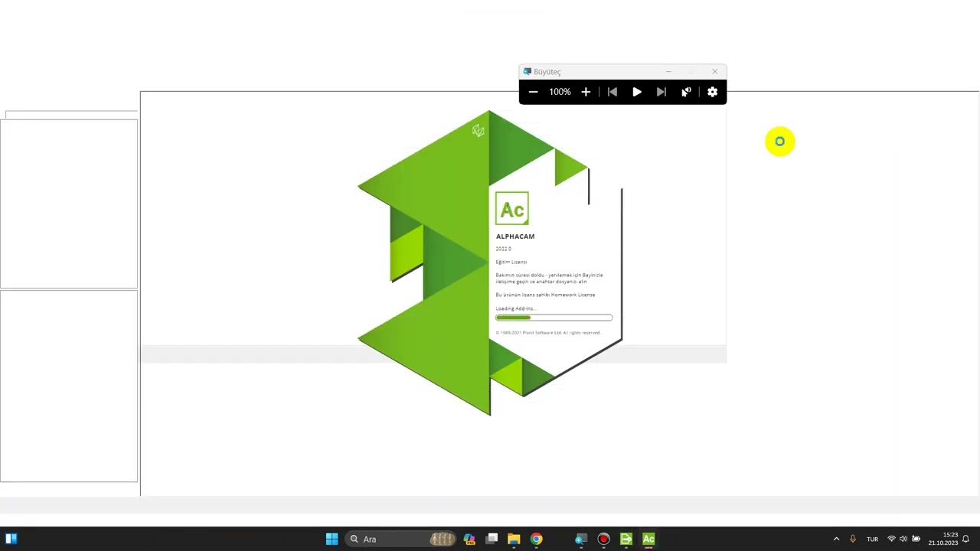Open Wi-Fi network quick settings
The height and width of the screenshot is (551, 980).
pos(891,539)
